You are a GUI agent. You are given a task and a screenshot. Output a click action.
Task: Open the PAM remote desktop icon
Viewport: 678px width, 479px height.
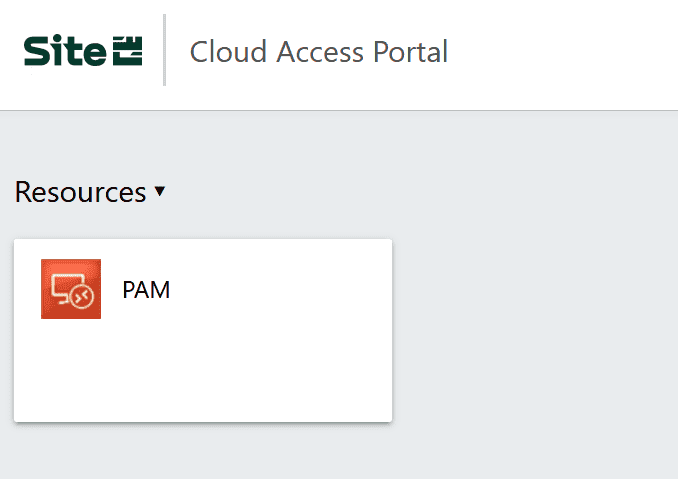[x=71, y=289]
